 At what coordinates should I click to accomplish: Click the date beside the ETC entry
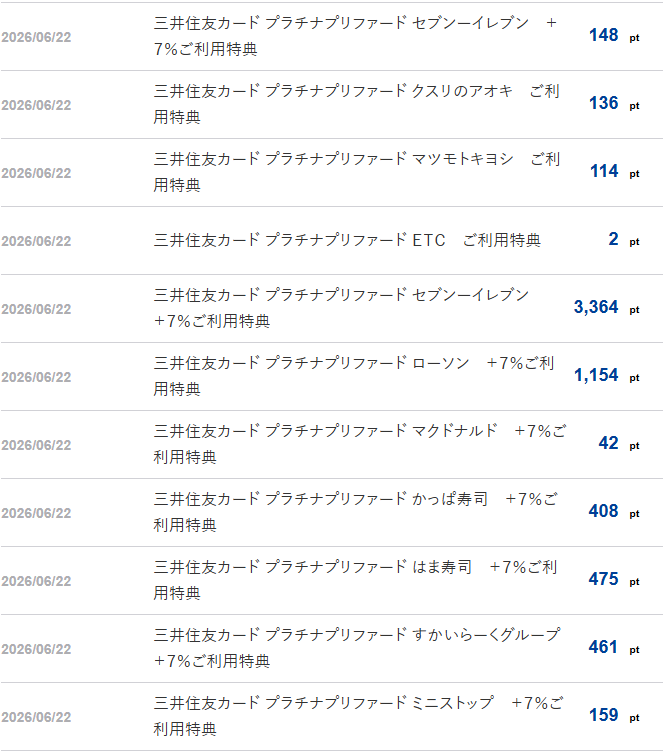click(36, 241)
